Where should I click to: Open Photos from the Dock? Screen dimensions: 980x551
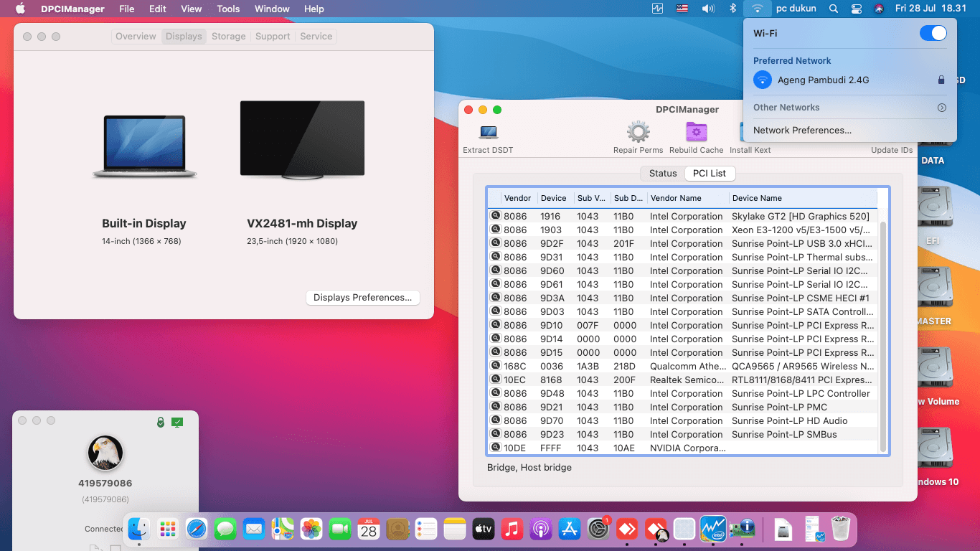click(x=311, y=529)
